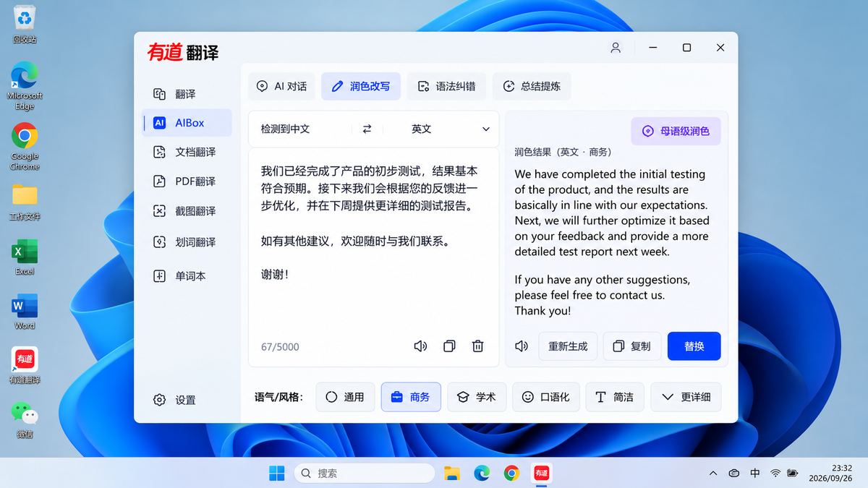Open File Explorer from the taskbar

[x=452, y=474]
